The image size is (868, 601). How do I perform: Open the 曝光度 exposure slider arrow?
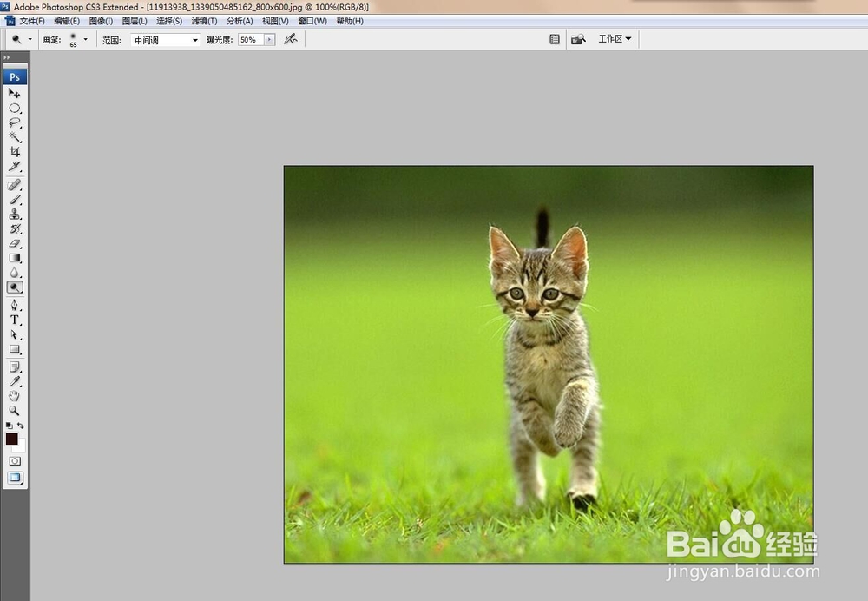270,40
